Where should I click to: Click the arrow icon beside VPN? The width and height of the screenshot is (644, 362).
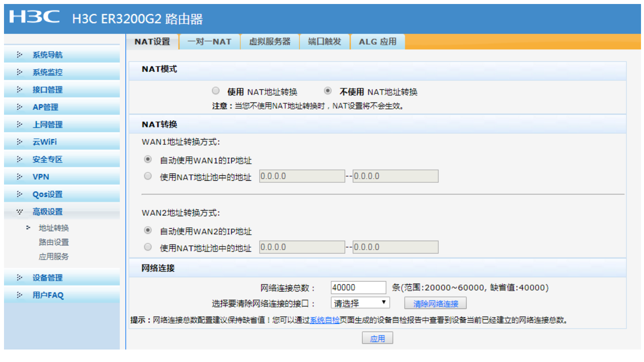(x=19, y=177)
